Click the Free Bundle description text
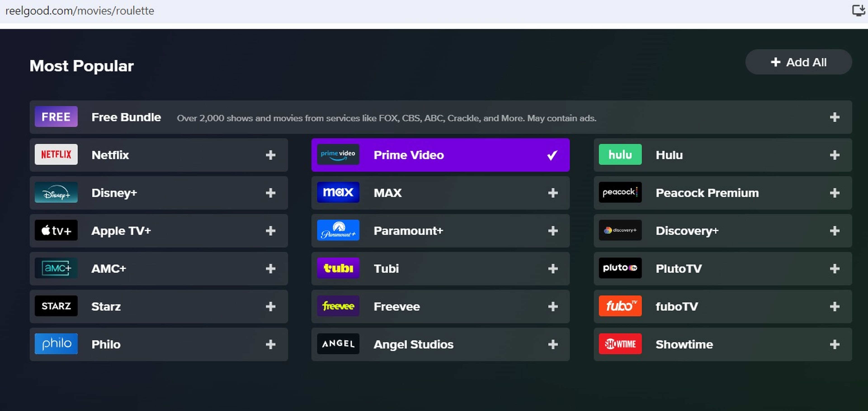 pos(387,118)
